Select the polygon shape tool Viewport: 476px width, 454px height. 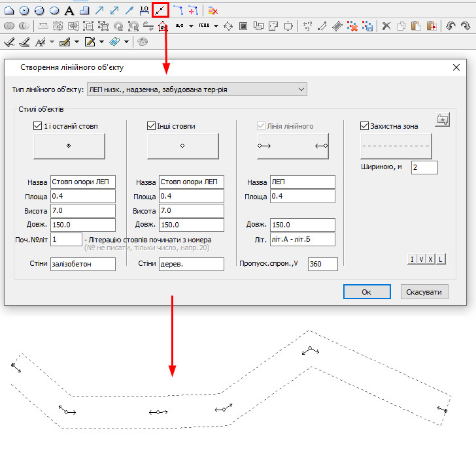click(9, 10)
